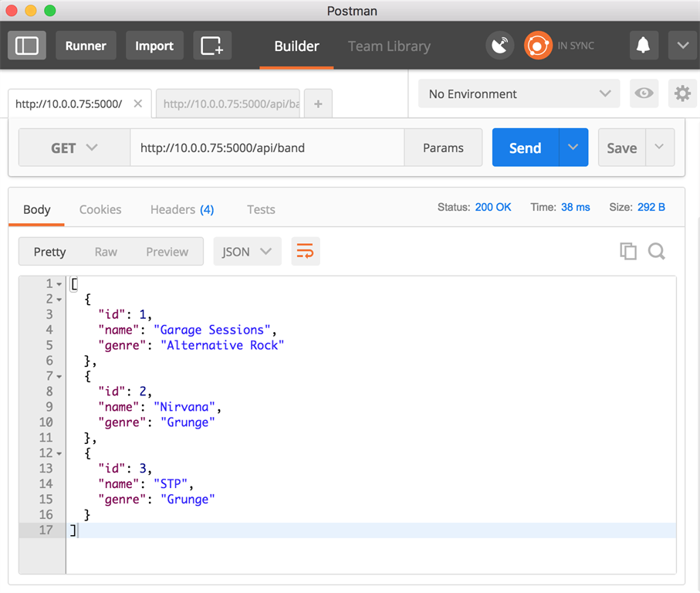Open notifications bell icon
Screen dimensions: 700x593
tap(643, 46)
